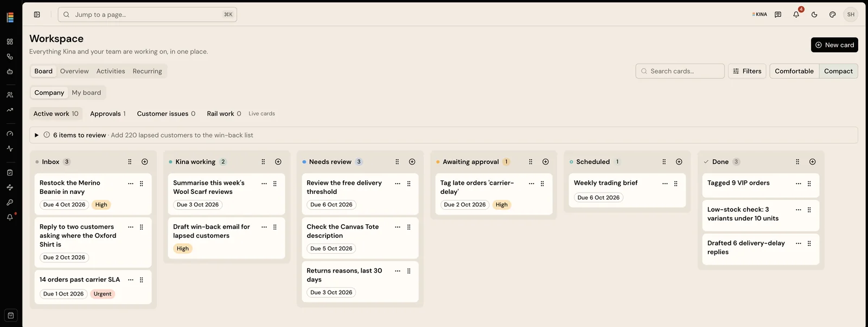Add a card to Needs review column
Screen dimensions: 868x327
412,162
